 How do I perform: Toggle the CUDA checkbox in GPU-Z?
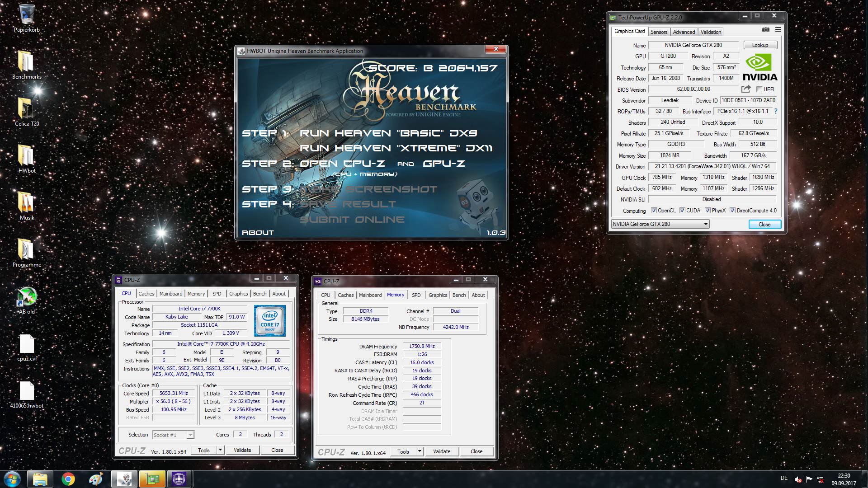[x=682, y=211]
